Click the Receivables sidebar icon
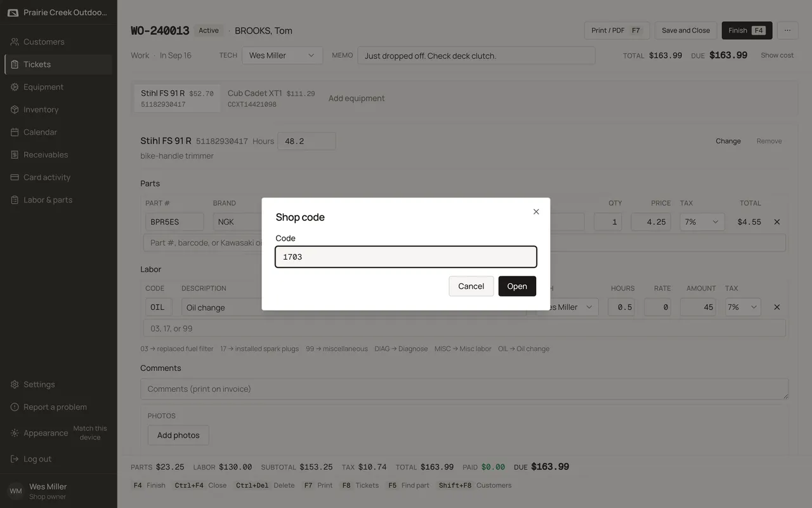This screenshot has width=812, height=508. pos(15,154)
